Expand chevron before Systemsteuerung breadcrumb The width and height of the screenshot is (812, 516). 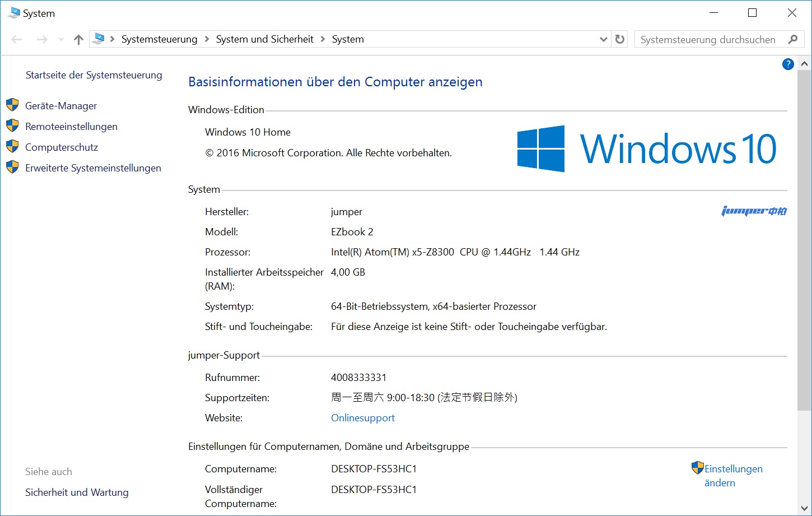[x=113, y=39]
